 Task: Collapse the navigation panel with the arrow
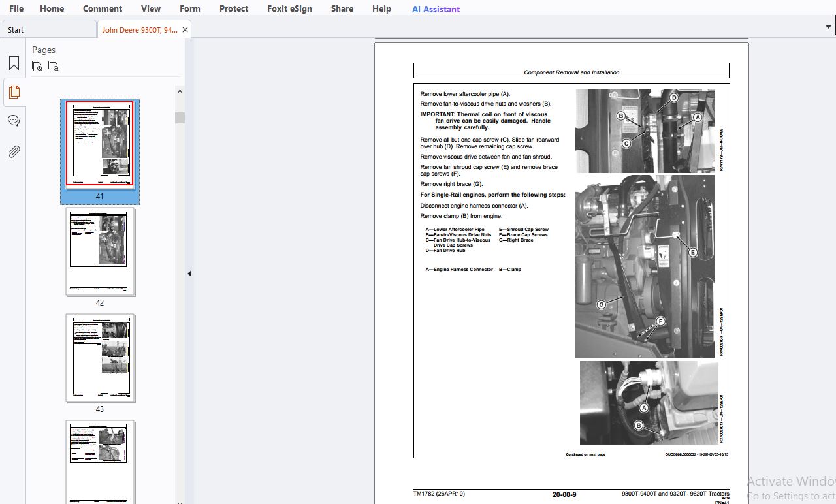coord(189,274)
